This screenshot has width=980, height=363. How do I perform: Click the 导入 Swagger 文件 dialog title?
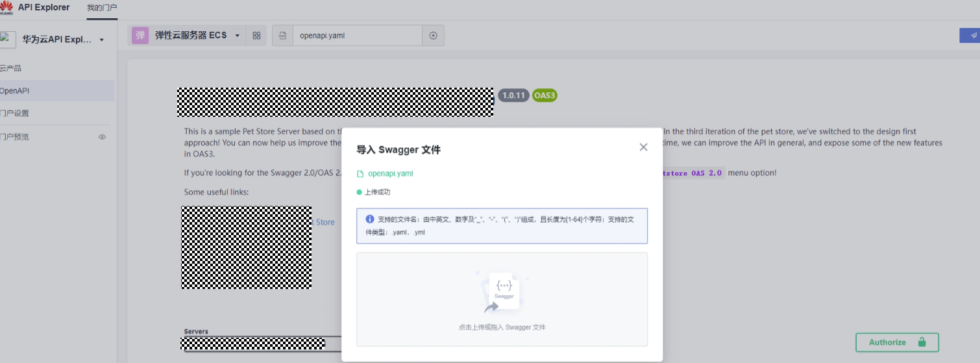pos(398,150)
